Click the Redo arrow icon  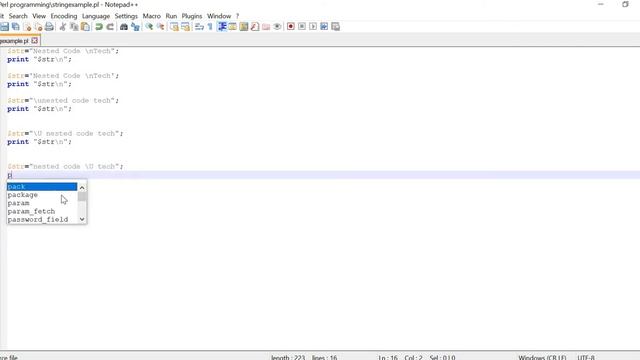point(110,27)
